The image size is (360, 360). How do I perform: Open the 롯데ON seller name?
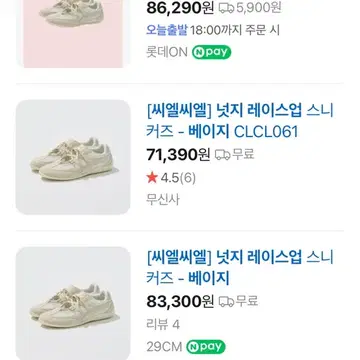click(x=167, y=52)
